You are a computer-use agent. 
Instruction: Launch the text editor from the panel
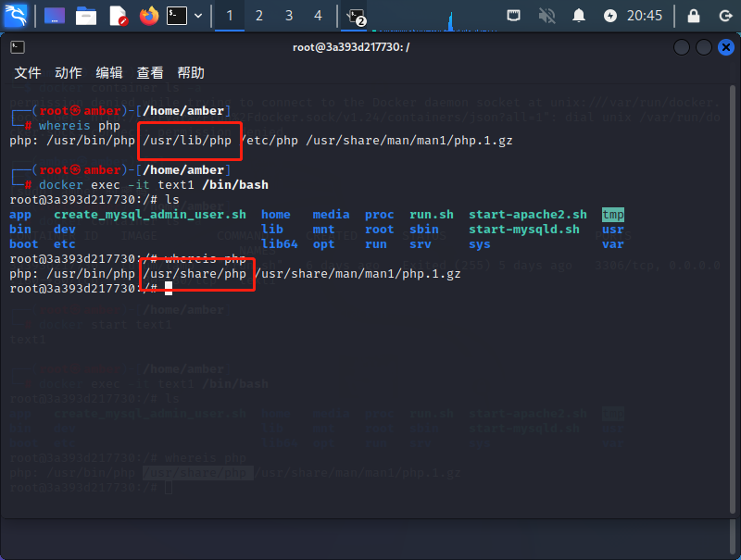118,15
